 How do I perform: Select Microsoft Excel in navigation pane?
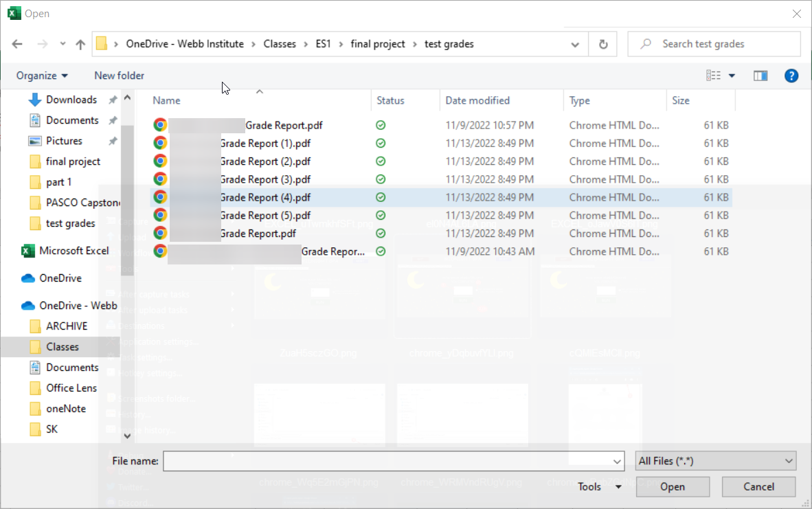pyautogui.click(x=74, y=251)
